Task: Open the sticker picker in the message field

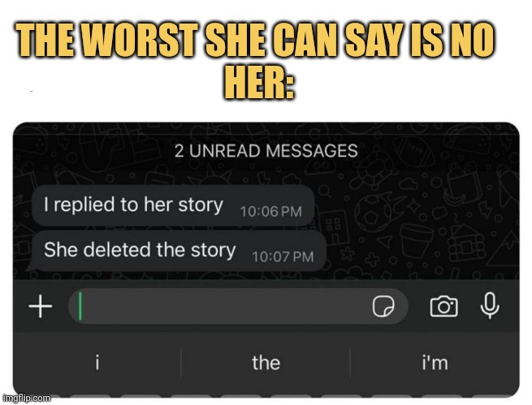Action: (x=383, y=306)
